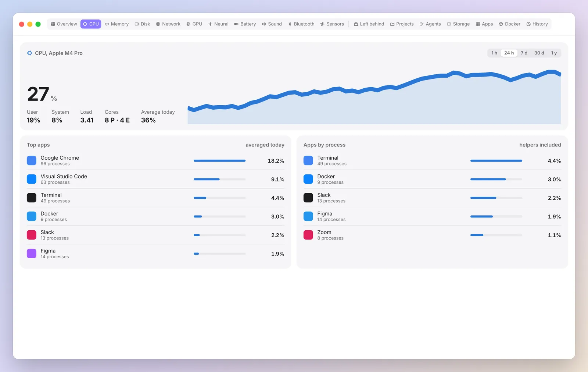Screen dimensions: 588x372
Task: Select the 1 y time range
Action: (554, 53)
